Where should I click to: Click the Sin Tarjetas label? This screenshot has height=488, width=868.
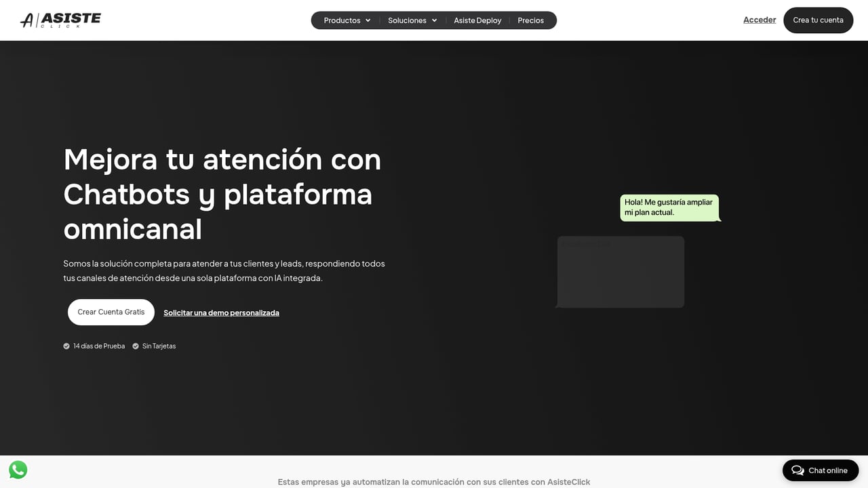(159, 346)
